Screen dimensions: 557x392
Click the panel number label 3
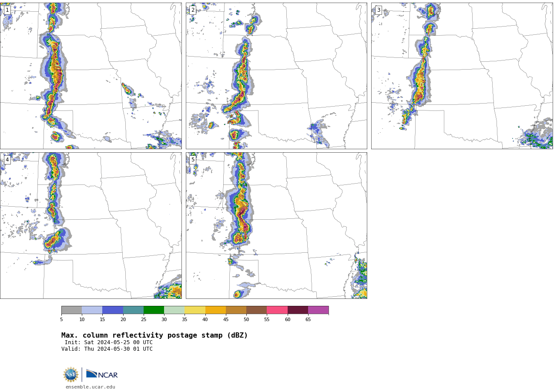tap(378, 10)
